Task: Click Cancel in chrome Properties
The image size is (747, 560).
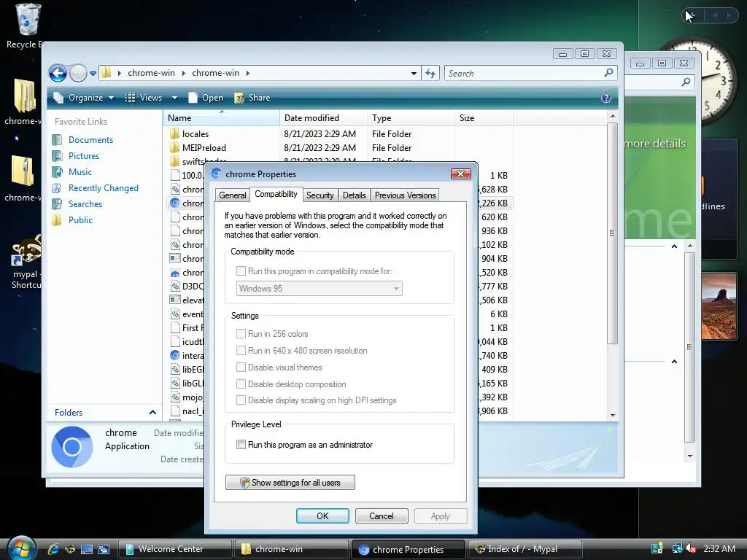Action: click(382, 516)
